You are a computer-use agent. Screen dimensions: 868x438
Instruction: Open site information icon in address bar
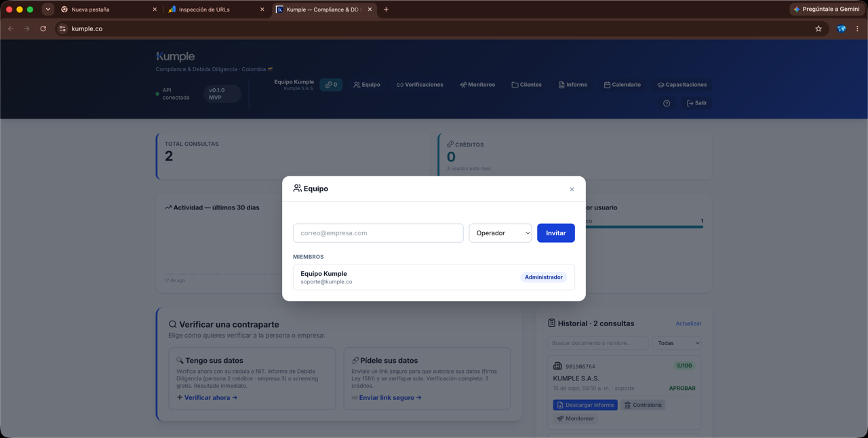pyautogui.click(x=62, y=28)
